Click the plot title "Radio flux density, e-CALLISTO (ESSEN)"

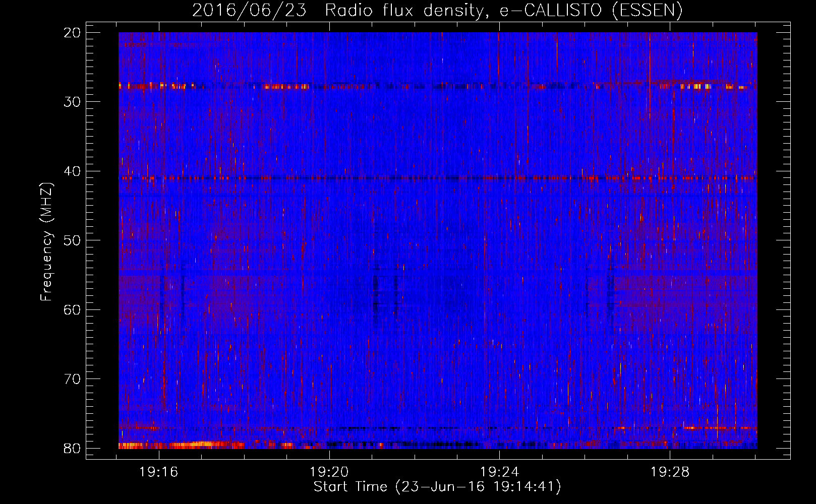tap(503, 11)
